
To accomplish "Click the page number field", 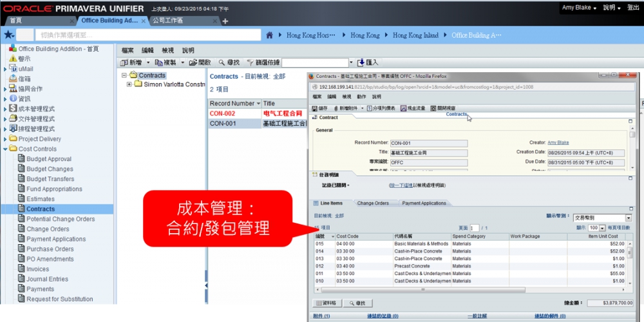I will click(475, 228).
